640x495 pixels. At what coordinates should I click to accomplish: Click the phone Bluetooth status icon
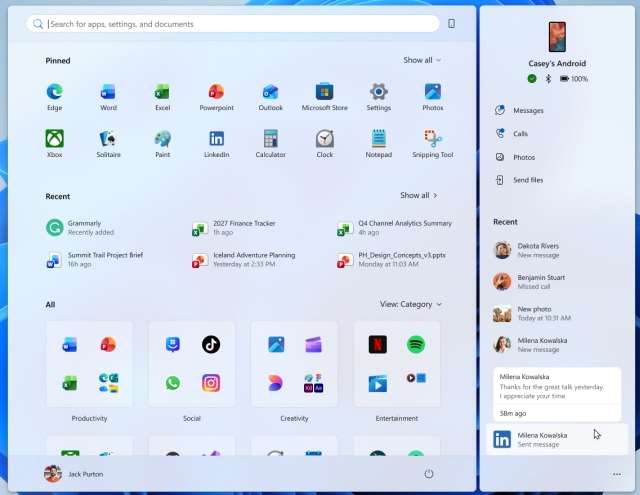click(x=548, y=78)
